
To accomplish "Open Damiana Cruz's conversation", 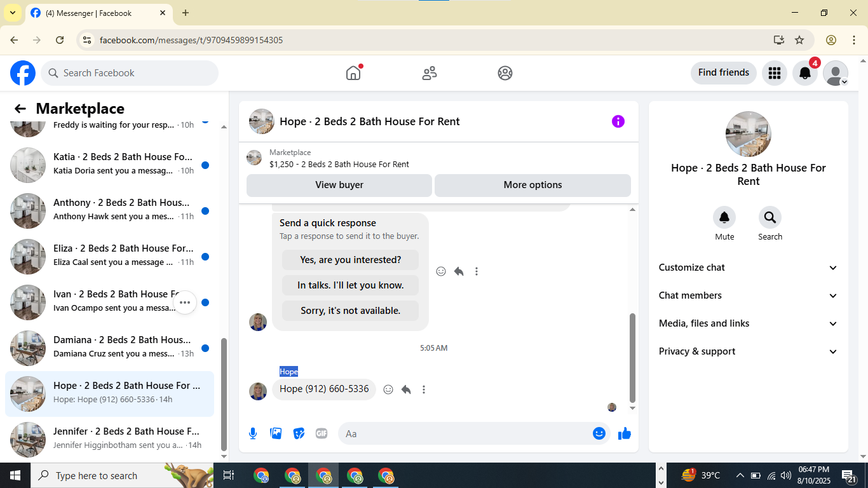I will pyautogui.click(x=110, y=348).
